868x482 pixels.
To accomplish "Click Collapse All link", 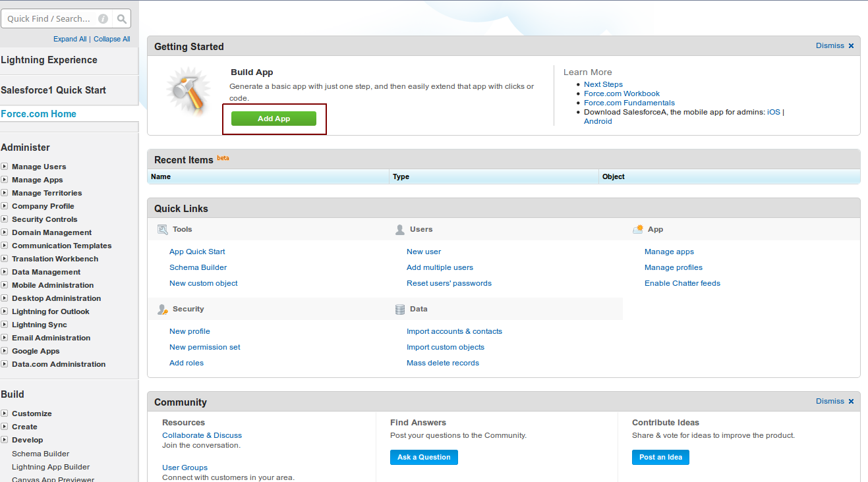I will (x=111, y=40).
